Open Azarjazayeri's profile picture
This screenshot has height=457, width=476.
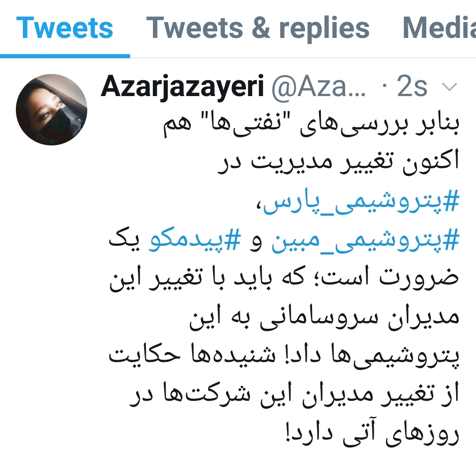(52, 110)
